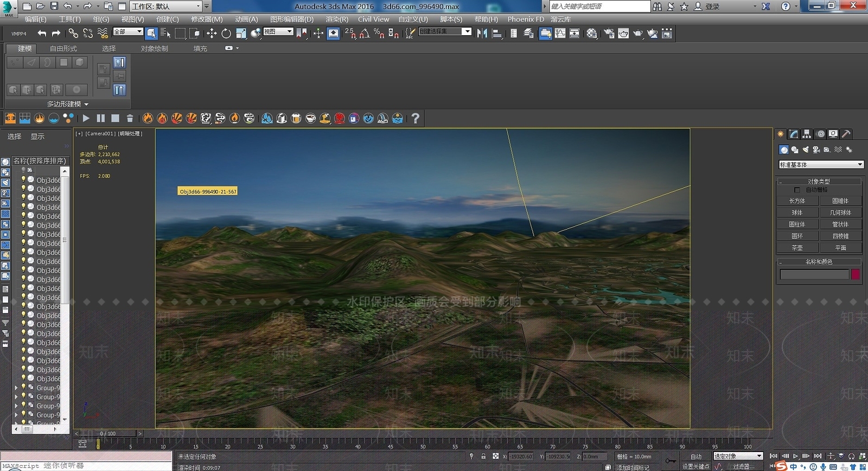Click the 平面 plane button
The image size is (868, 471).
(x=840, y=248)
